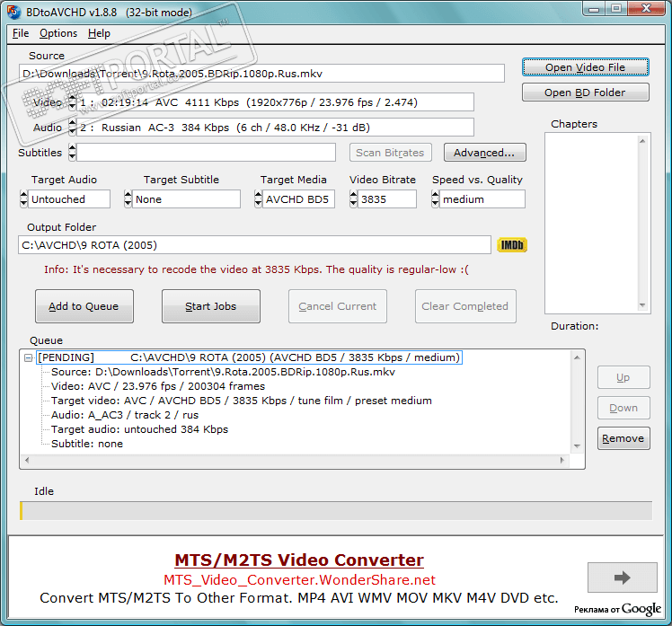
Task: Close the BDtoAVCHD window
Action: (x=647, y=9)
